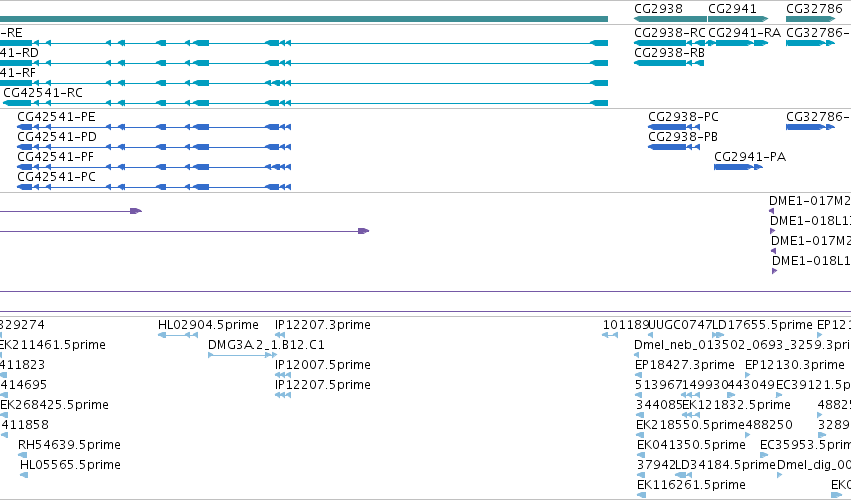Select the 37942 feature label
Viewport: 851px width, 500px height.
click(x=656, y=465)
